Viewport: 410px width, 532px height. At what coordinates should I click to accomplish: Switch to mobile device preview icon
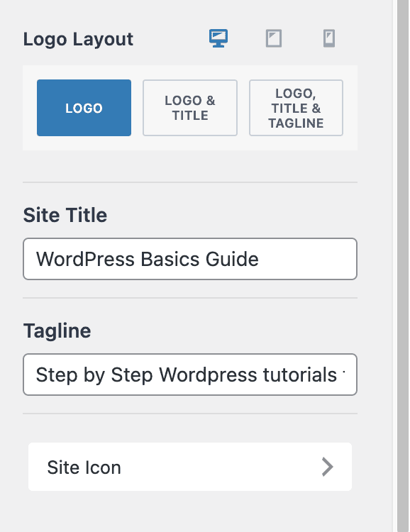pos(329,38)
